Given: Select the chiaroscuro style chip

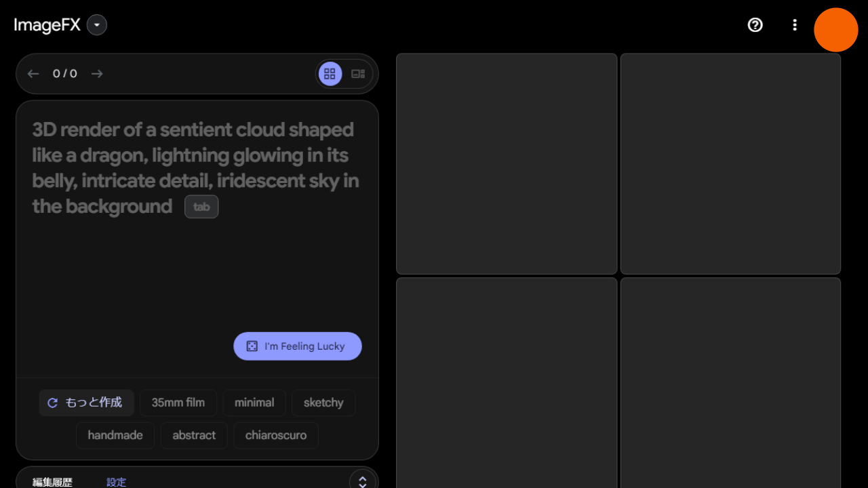Looking at the screenshot, I should [275, 435].
